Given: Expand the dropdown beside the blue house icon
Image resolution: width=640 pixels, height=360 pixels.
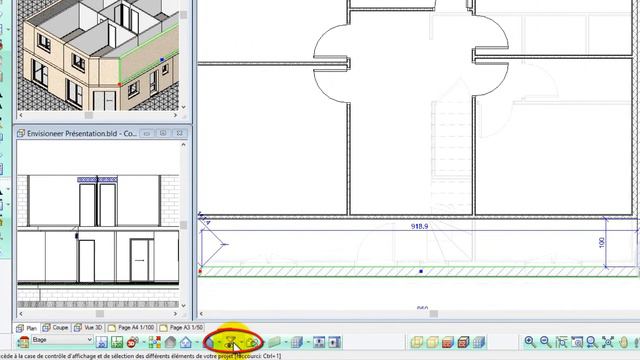Looking at the screenshot, I should click(x=197, y=342).
